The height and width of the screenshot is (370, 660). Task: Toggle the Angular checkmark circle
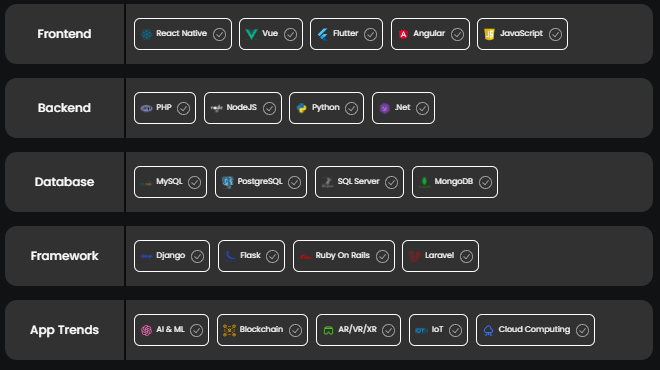[x=457, y=35]
